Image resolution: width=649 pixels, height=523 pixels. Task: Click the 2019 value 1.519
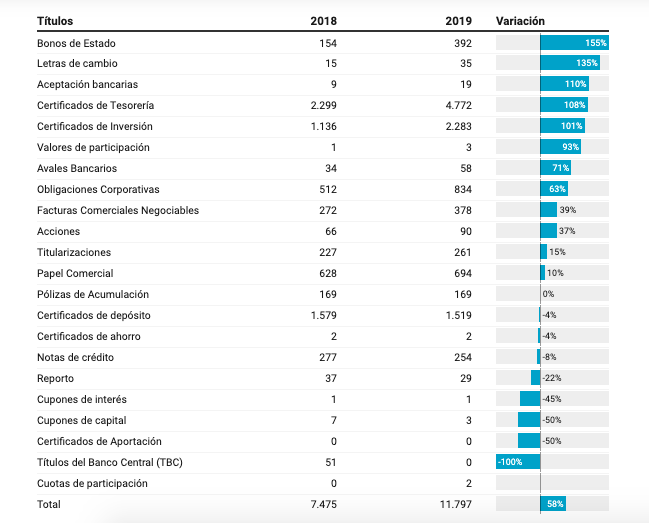click(459, 316)
